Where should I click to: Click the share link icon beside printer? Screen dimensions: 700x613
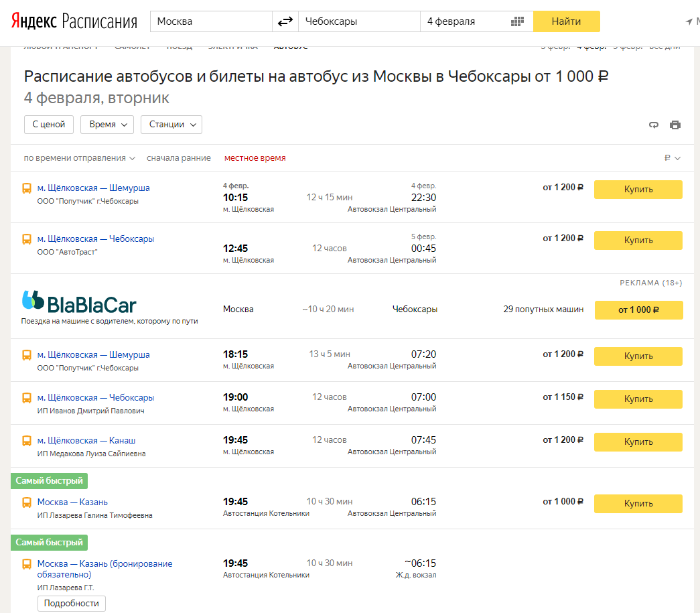tap(654, 125)
